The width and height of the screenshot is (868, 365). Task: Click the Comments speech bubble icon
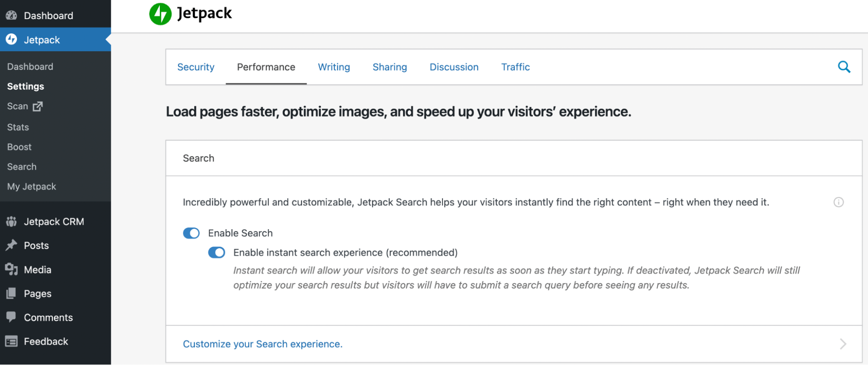pyautogui.click(x=11, y=317)
